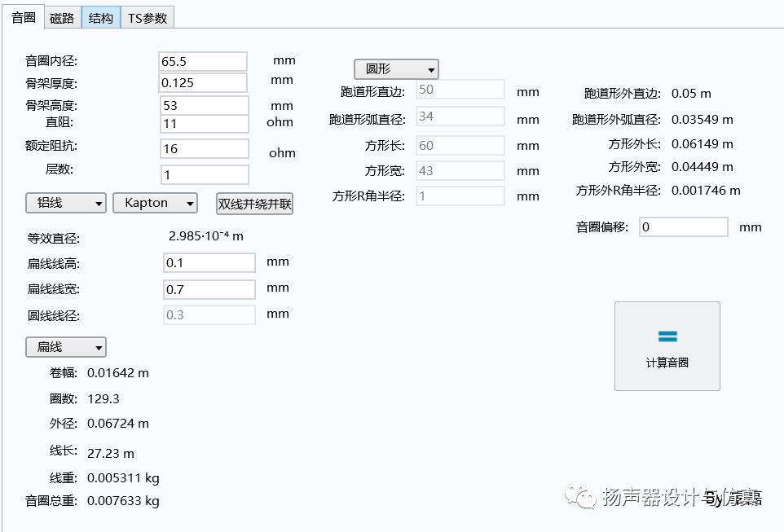Click the disabled 圆线线径 field

tap(209, 315)
